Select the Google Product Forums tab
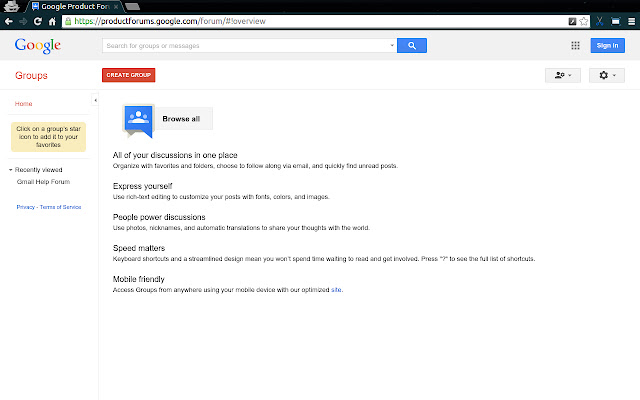 [74, 7]
